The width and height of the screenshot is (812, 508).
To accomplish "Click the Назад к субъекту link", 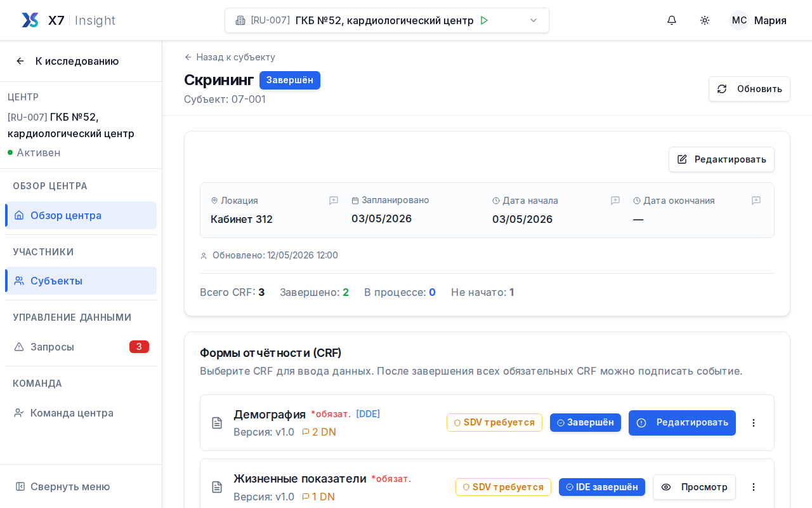I will [x=230, y=57].
